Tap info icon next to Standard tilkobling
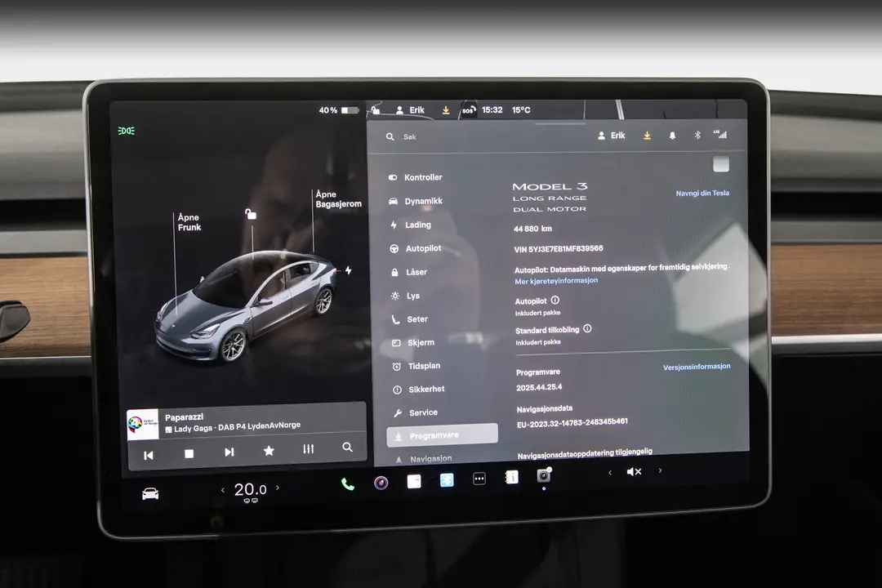 [x=587, y=328]
